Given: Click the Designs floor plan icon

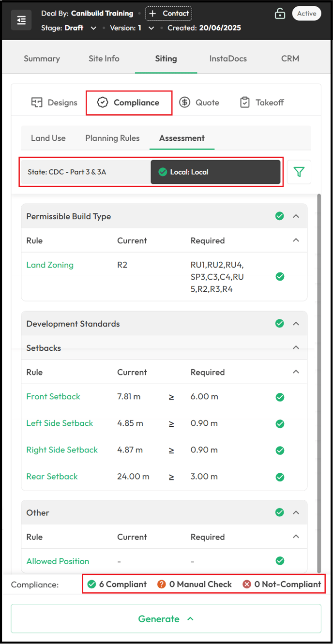Looking at the screenshot, I should [x=37, y=103].
